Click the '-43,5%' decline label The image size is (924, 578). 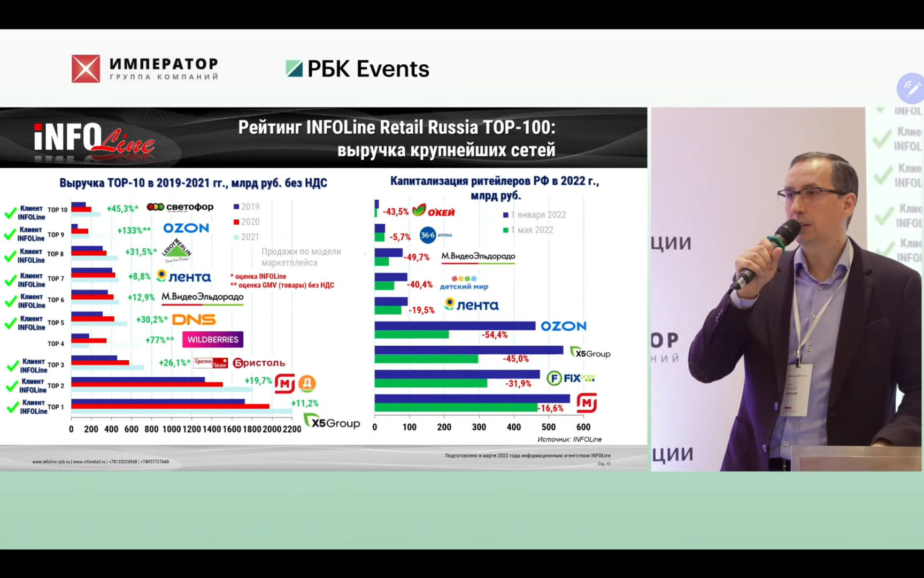396,212
